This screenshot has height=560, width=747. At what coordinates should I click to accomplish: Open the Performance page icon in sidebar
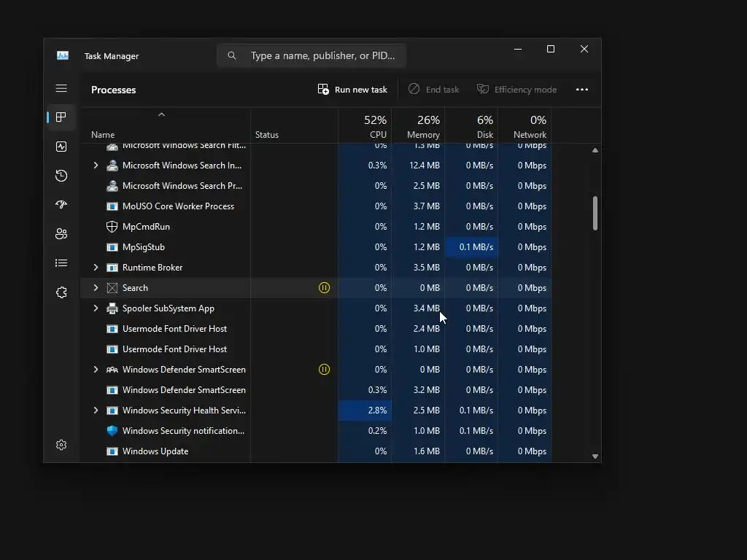tap(61, 147)
